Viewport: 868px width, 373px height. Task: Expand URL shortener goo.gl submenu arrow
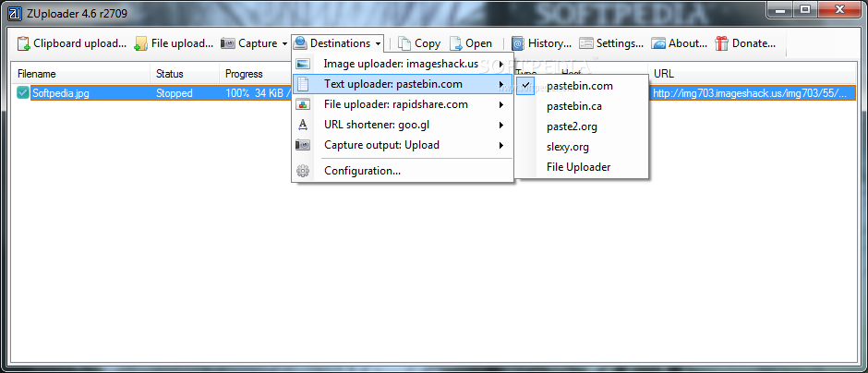501,125
